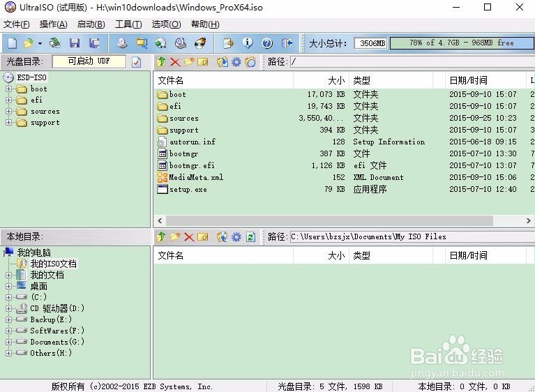535x392 pixels.
Task: Click the Mount to virtual drive icon
Action: [181, 43]
